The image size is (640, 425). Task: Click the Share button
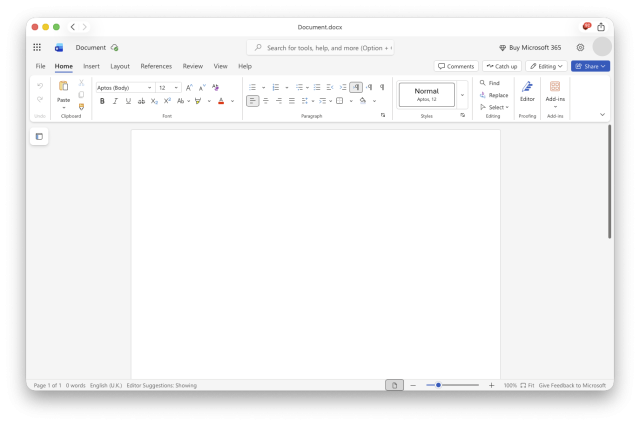[x=590, y=66]
